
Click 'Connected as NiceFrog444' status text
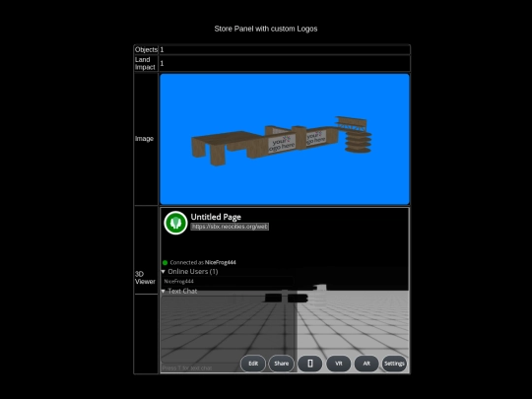(x=203, y=262)
